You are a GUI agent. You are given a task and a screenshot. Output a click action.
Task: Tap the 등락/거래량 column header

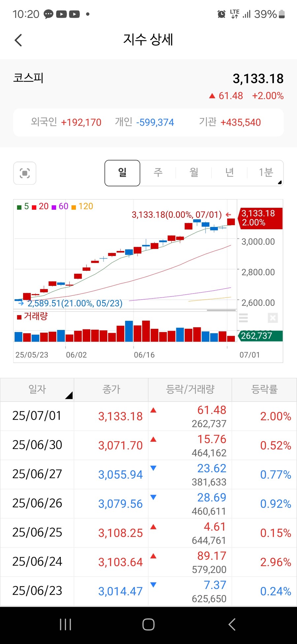click(x=190, y=389)
